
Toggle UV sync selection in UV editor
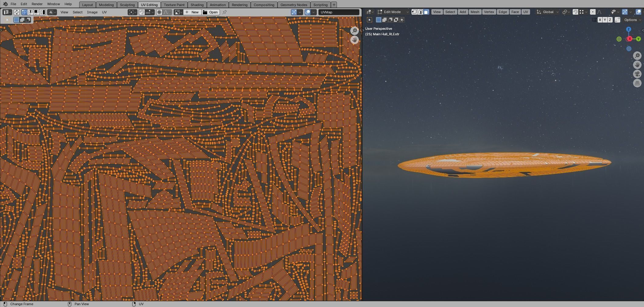(17, 12)
